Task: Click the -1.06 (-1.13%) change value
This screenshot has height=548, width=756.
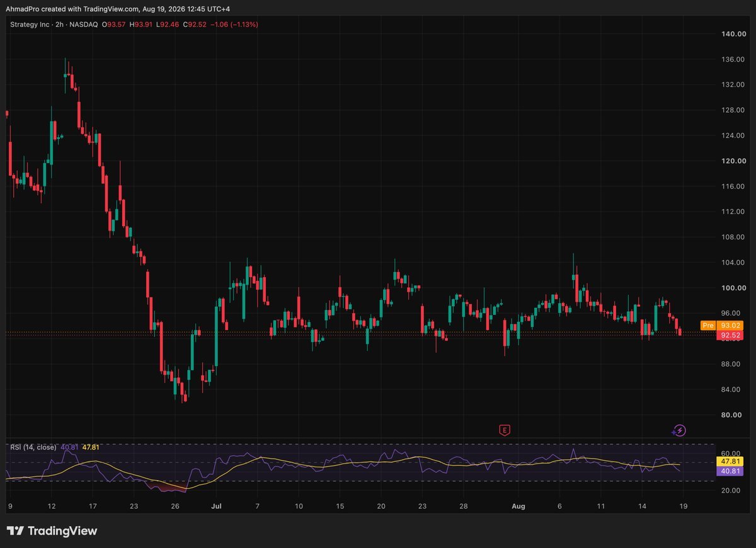Action: pyautogui.click(x=234, y=24)
